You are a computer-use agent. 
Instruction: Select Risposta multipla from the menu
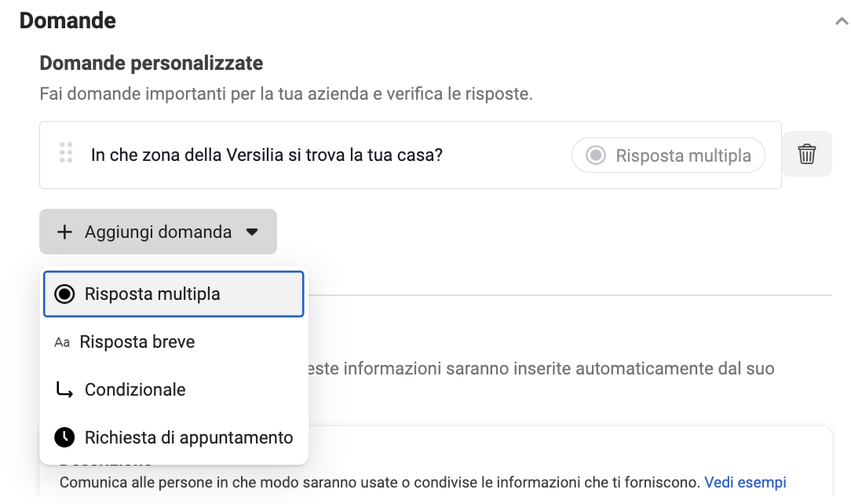(173, 294)
